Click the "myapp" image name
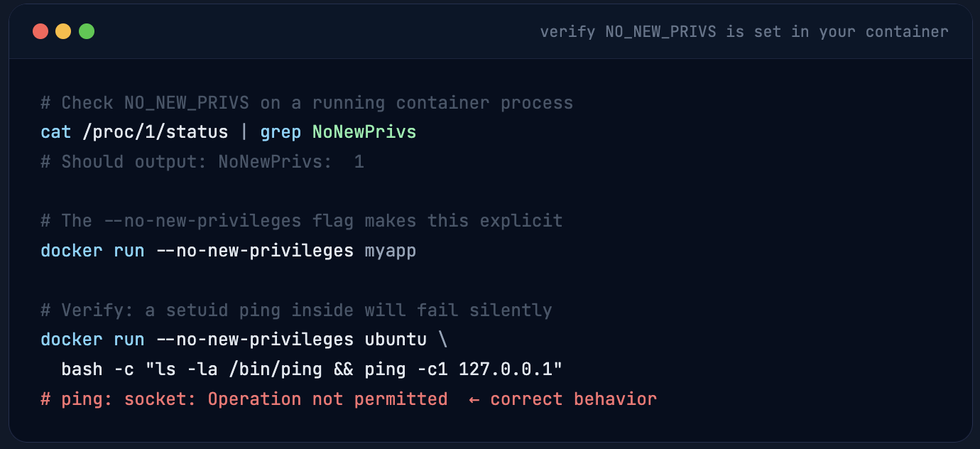 tap(390, 251)
